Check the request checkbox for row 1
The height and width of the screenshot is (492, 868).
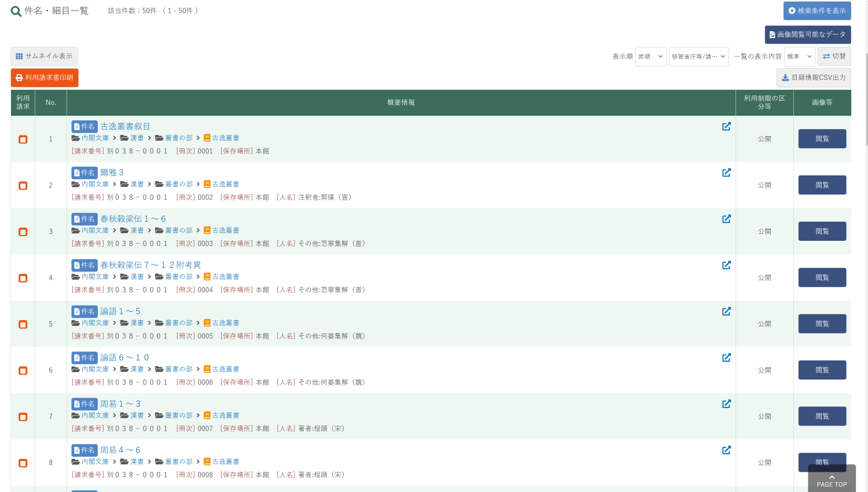(x=23, y=139)
